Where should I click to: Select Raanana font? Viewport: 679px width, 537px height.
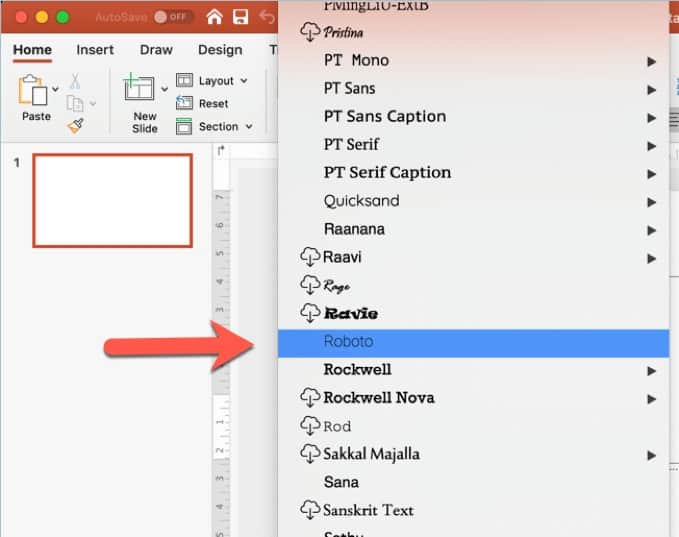pos(473,230)
